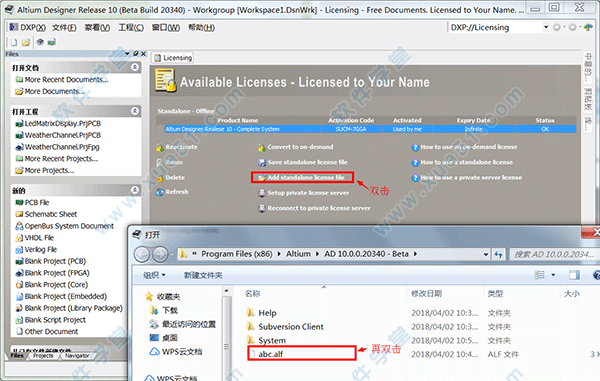
Task: Open the 工程(C) menu
Action: (131, 28)
